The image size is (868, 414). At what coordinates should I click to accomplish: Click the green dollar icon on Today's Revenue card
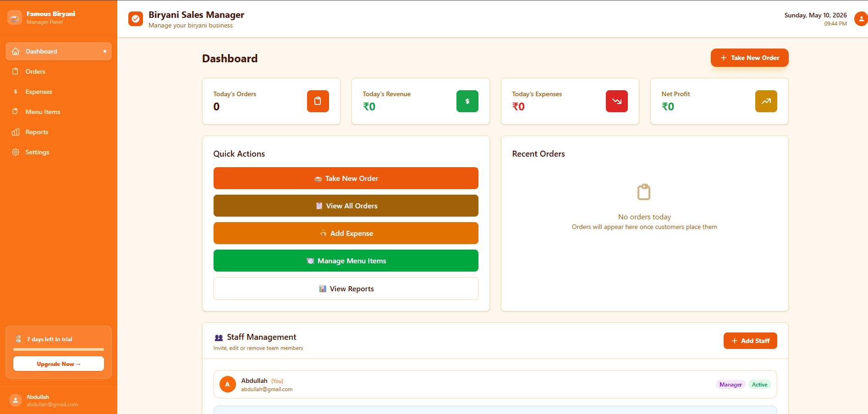tap(467, 101)
